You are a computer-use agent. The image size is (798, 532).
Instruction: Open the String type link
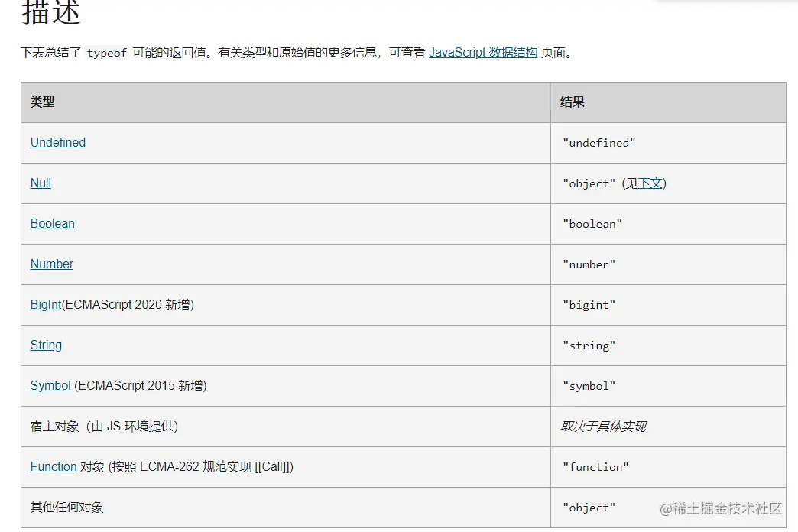(46, 345)
